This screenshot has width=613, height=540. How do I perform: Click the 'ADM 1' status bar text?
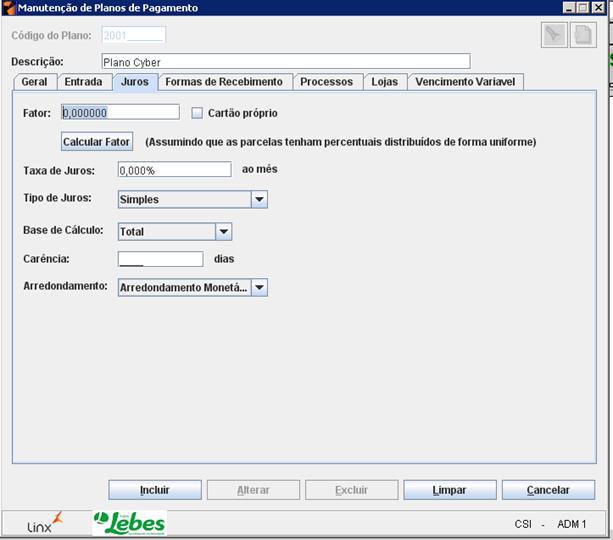click(x=572, y=524)
